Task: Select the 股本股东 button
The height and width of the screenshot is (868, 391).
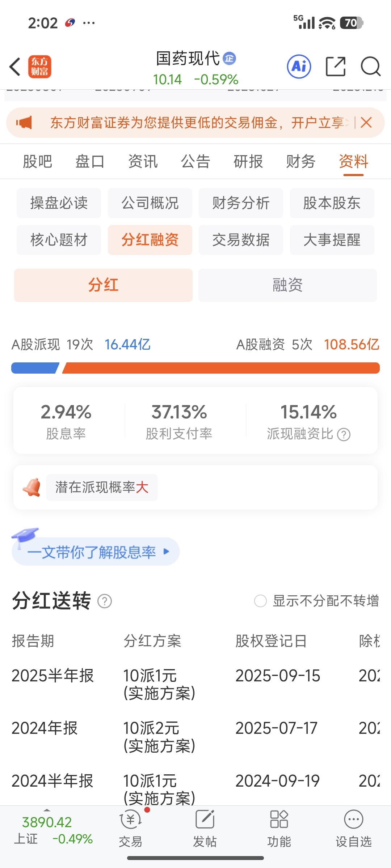Action: coord(332,203)
